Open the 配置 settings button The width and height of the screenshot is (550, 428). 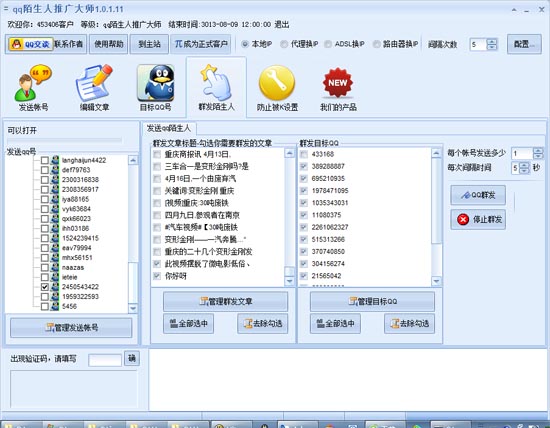[x=524, y=44]
